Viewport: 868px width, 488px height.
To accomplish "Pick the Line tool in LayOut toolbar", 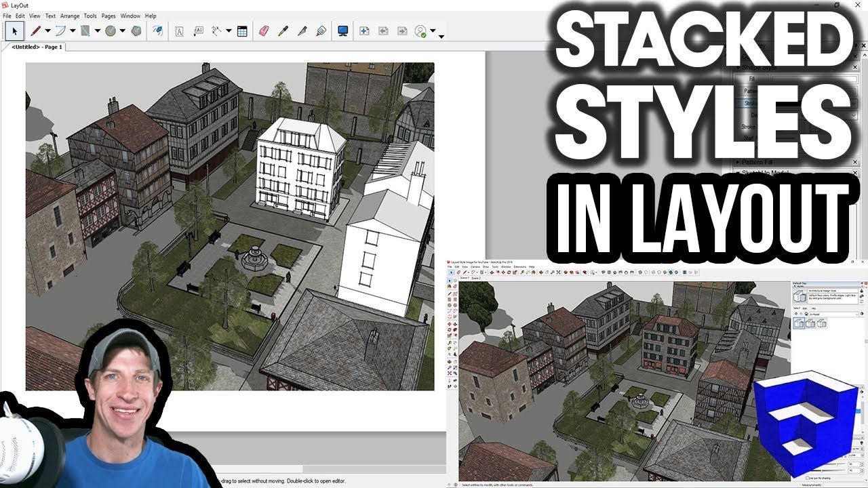I will pos(35,30).
